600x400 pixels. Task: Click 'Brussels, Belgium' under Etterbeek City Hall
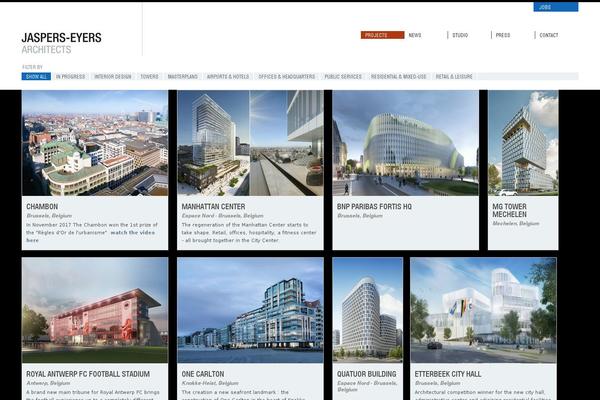coord(437,383)
